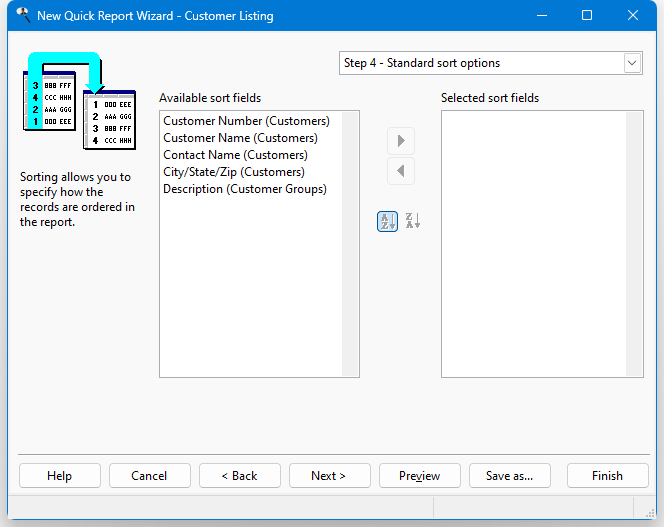Open the Step 4 wizard step dropdown
The height and width of the screenshot is (527, 664).
[x=491, y=63]
